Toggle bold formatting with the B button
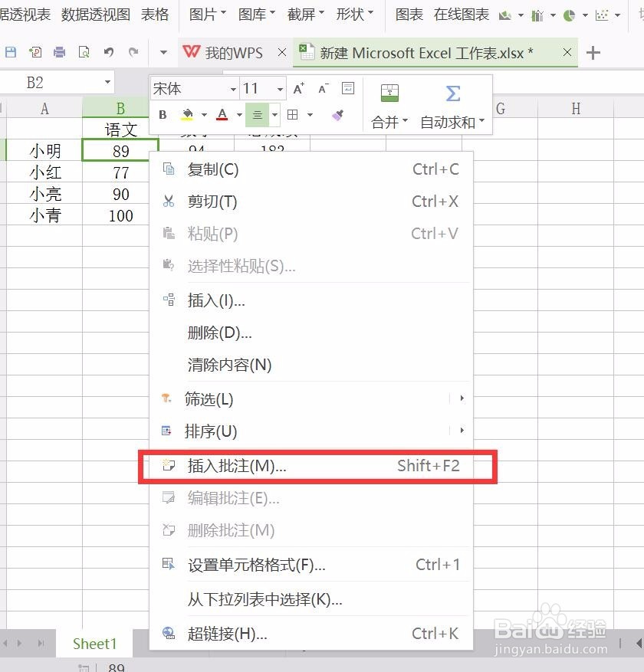 click(162, 114)
